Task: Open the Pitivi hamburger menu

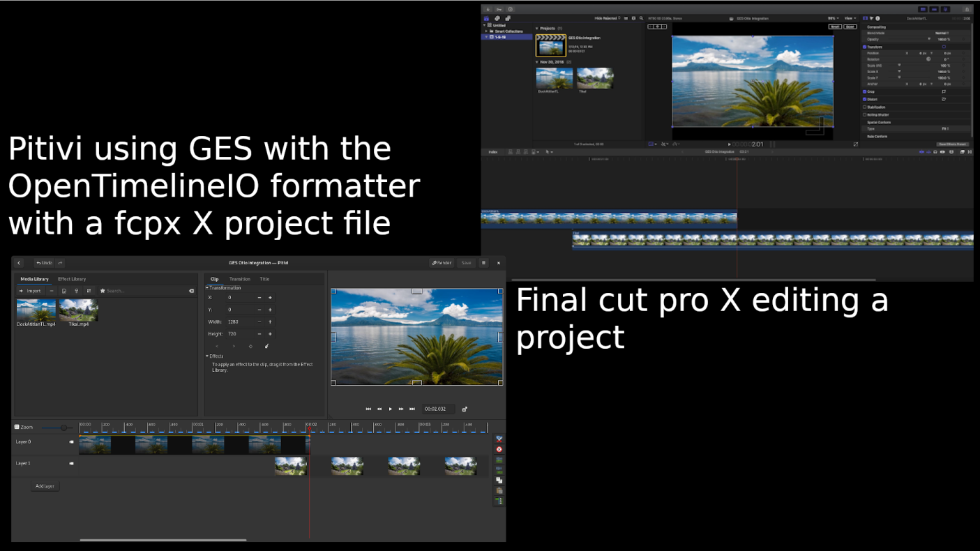Action: [483, 263]
